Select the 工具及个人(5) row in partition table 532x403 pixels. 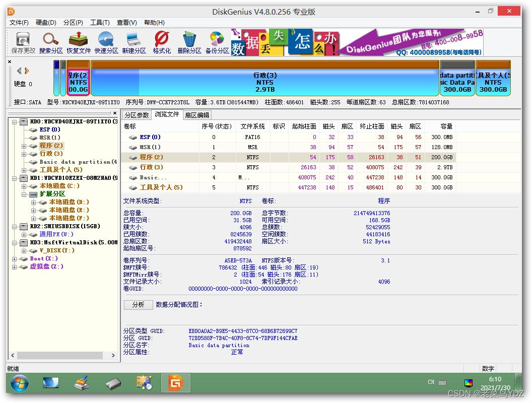pyautogui.click(x=288, y=187)
